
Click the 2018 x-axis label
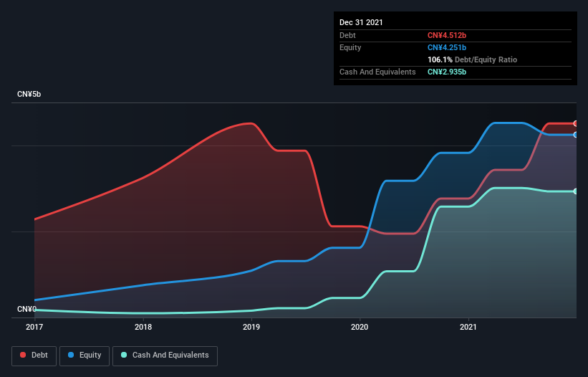tap(143, 327)
